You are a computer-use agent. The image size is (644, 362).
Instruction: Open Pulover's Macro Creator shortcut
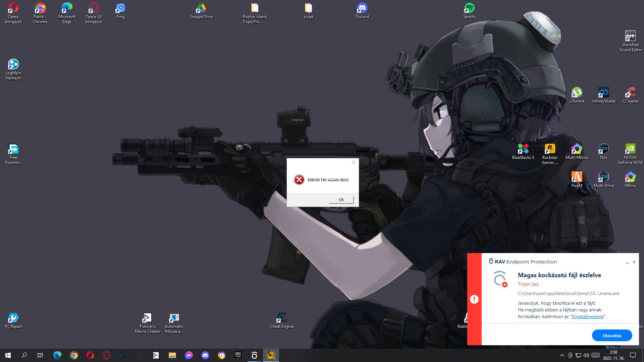pos(147,318)
